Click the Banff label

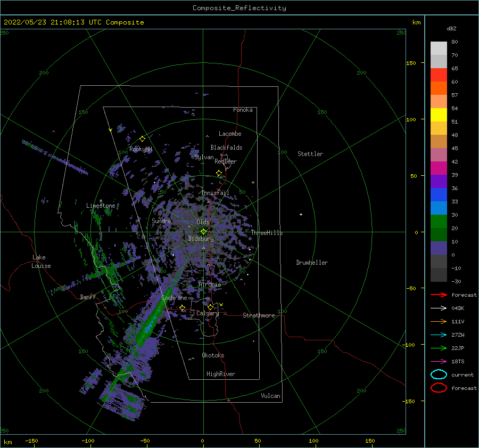pyautogui.click(x=88, y=297)
